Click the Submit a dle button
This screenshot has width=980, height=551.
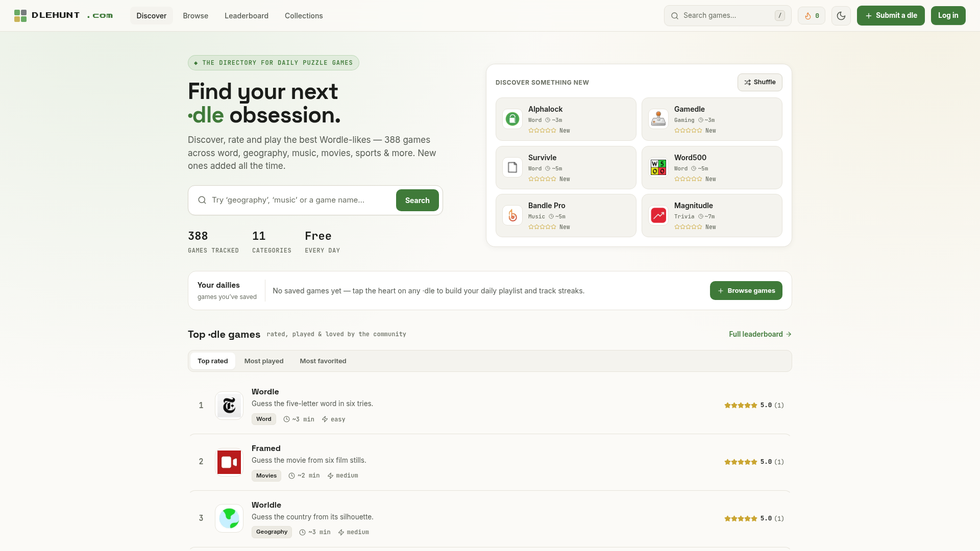(x=891, y=16)
